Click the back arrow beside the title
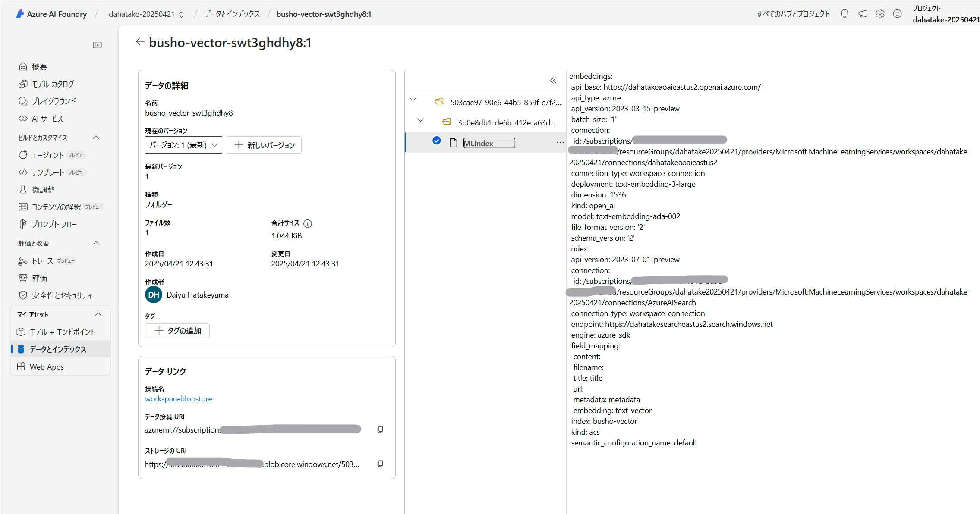 [139, 42]
